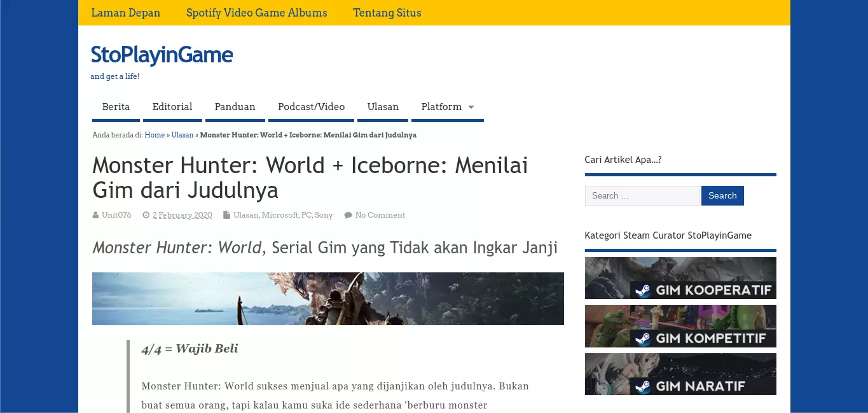868x413 pixels.
Task: Expand the Platform dropdown arrow
Action: click(471, 107)
